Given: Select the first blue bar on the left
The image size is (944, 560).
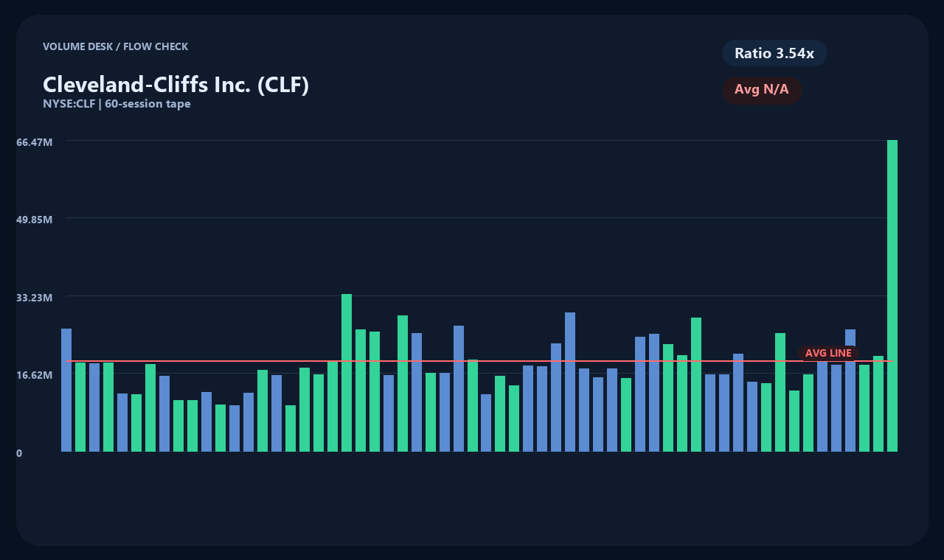Looking at the screenshot, I should (x=66, y=390).
